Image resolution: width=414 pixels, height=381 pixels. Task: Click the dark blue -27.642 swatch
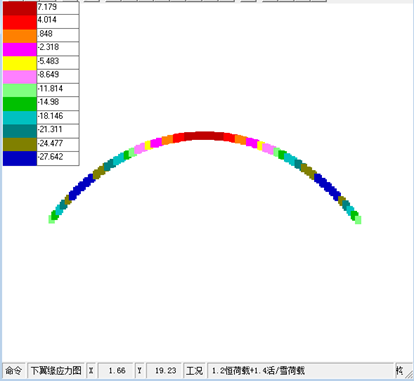(20, 158)
